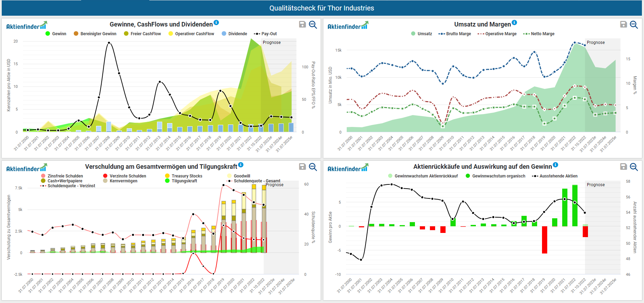Click the 'Verschuldung zu Gesamtvermögen' axis title

pos(9,227)
